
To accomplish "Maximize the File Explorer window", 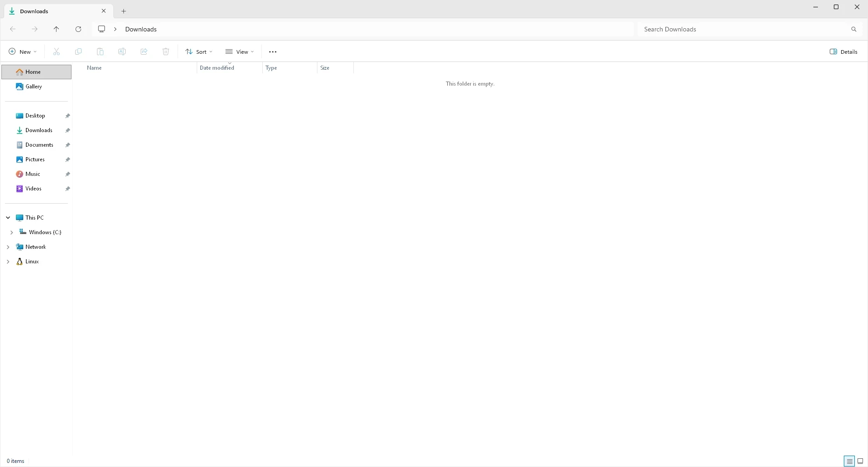I will click(836, 7).
